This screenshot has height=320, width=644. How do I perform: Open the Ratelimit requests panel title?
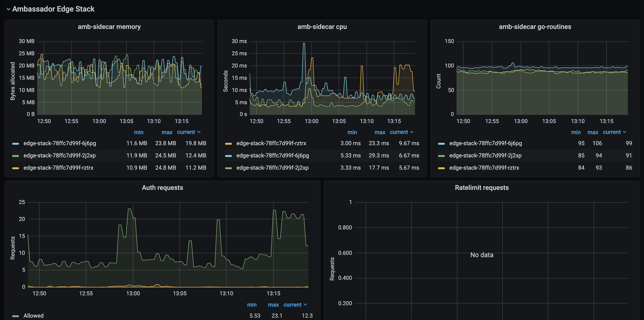coord(481,188)
